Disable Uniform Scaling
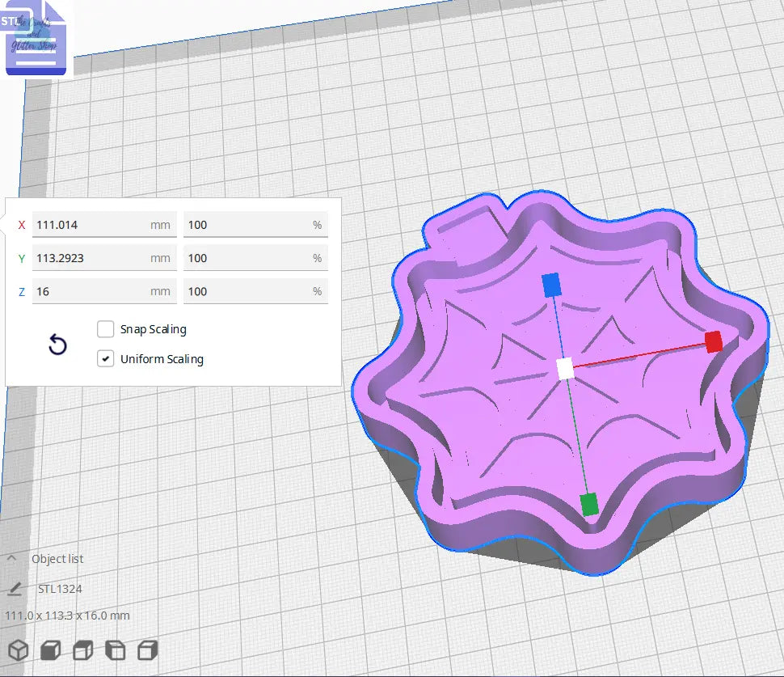This screenshot has width=784, height=677. click(105, 358)
